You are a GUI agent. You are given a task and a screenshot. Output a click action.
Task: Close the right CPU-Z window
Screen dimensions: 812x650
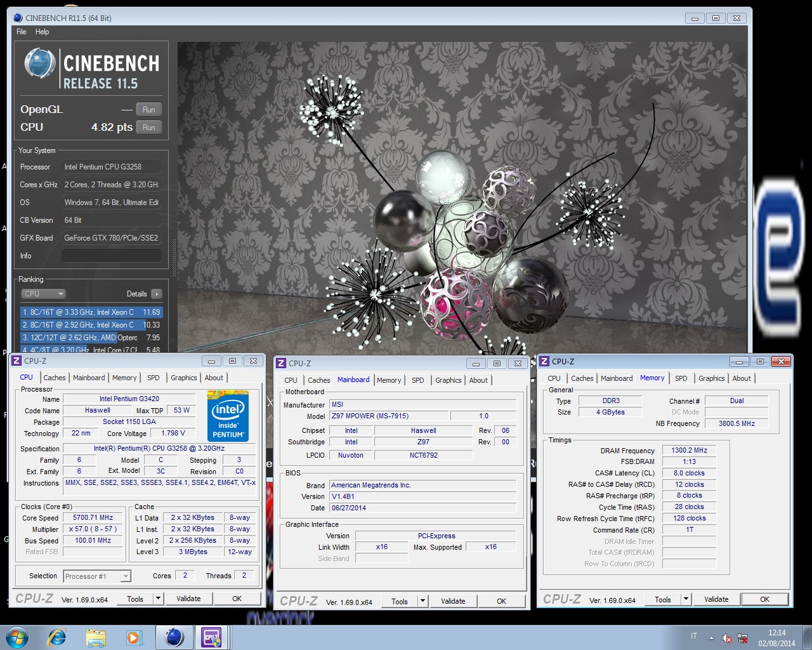(x=781, y=361)
